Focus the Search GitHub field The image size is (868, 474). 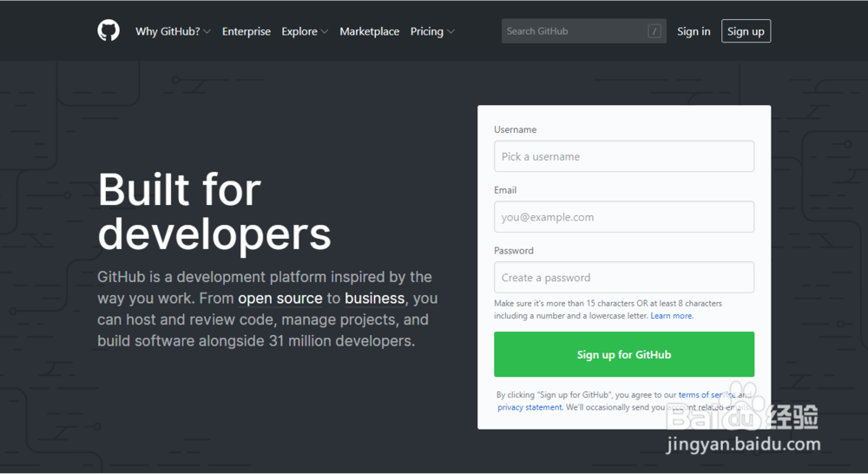573,31
